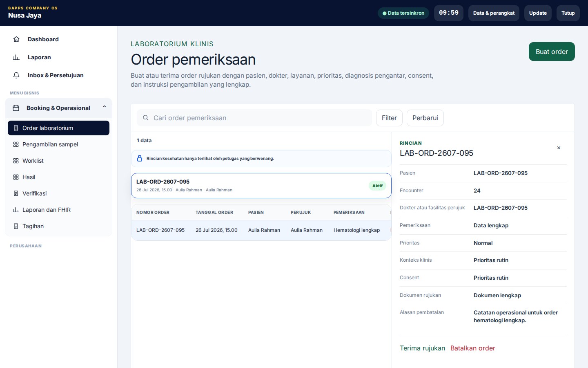Image resolution: width=588 pixels, height=368 pixels.
Task: Open the Filter options
Action: point(389,118)
